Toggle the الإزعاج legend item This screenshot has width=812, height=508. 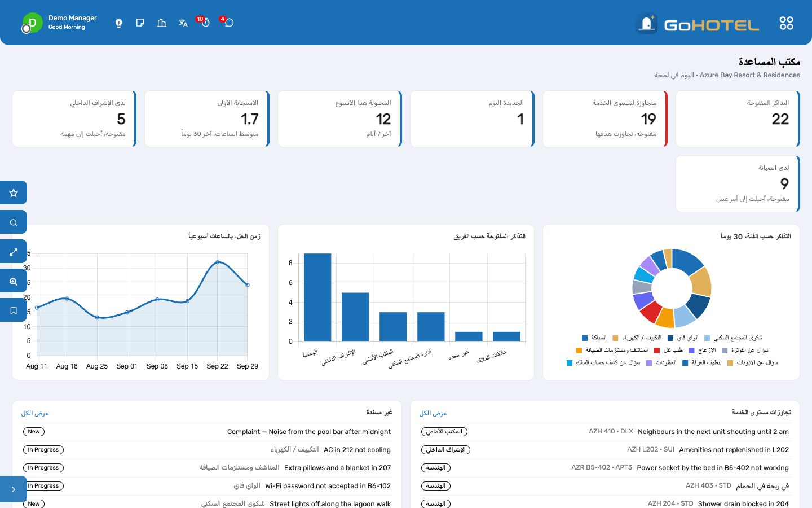tap(702, 351)
